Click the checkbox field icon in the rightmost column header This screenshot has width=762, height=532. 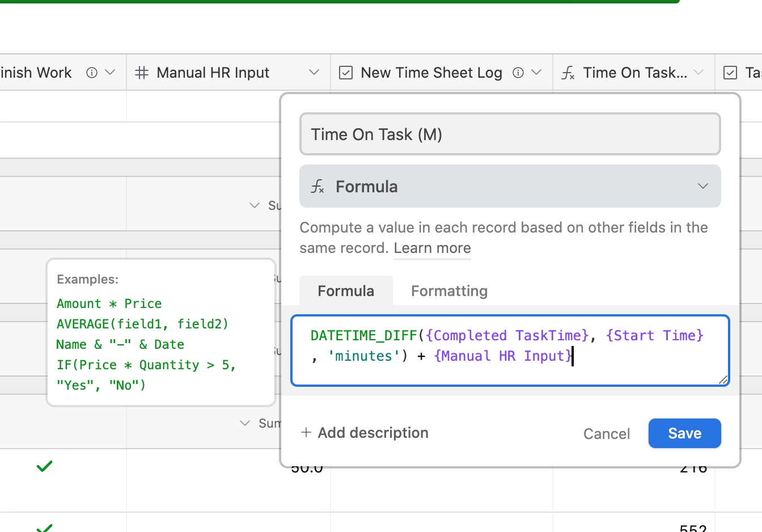pos(730,73)
